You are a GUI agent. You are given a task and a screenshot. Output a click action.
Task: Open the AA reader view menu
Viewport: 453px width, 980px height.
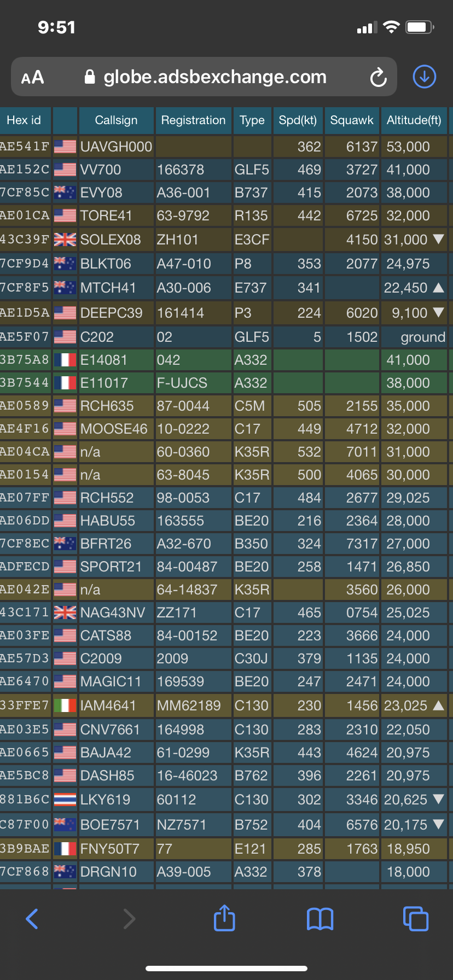[32, 78]
